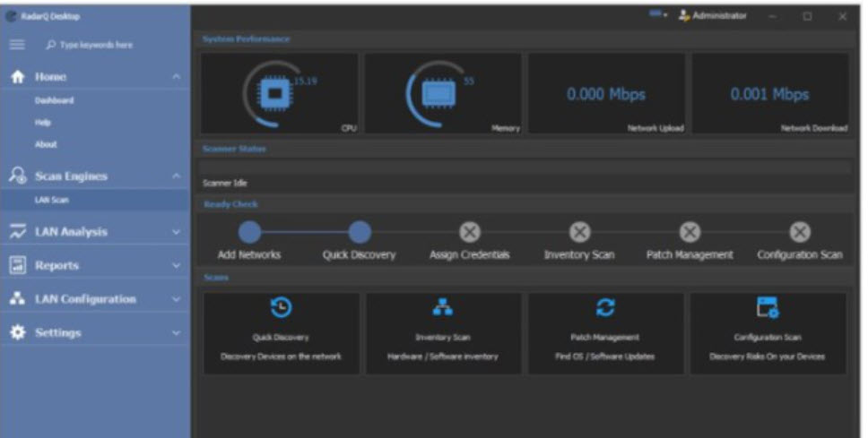The height and width of the screenshot is (438, 868).
Task: Click the LAN Configuration menu label
Action: pos(85,298)
